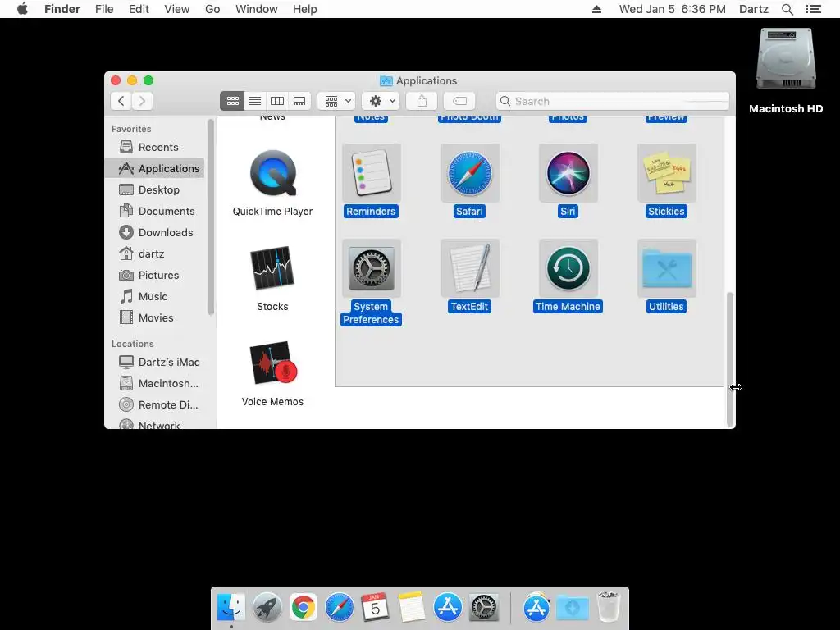Open the Help menu
This screenshot has width=840, height=630.
(305, 9)
